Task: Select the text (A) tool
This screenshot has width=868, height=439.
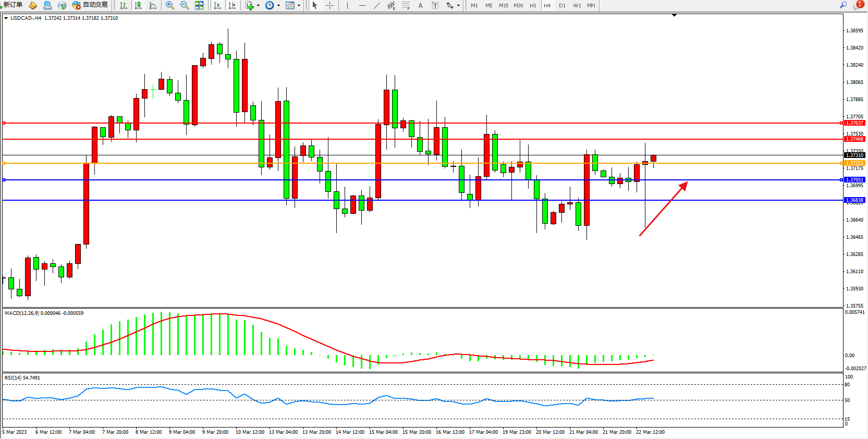Action: (x=420, y=5)
